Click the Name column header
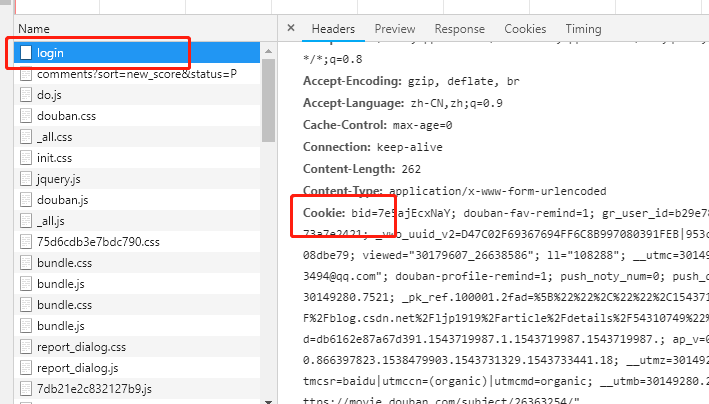The image size is (709, 404). tap(34, 29)
